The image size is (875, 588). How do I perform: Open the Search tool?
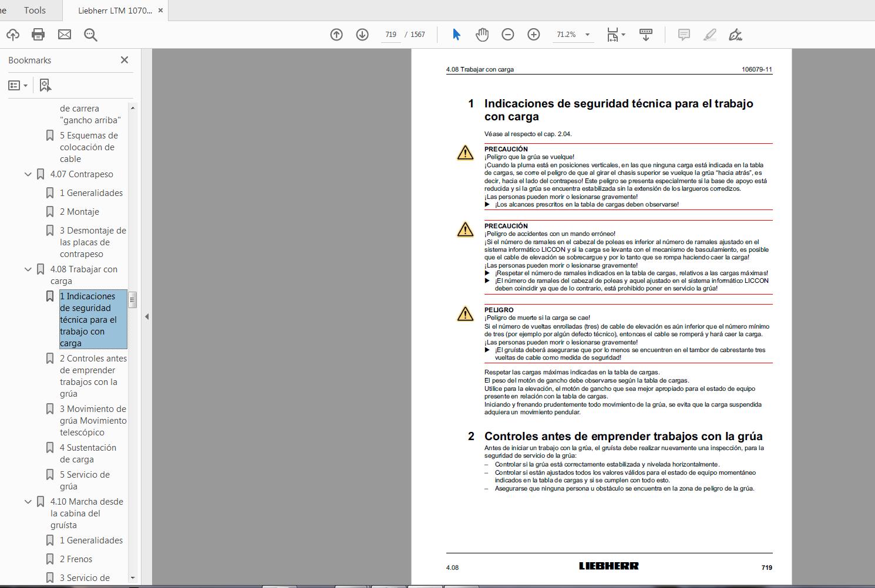[x=89, y=35]
